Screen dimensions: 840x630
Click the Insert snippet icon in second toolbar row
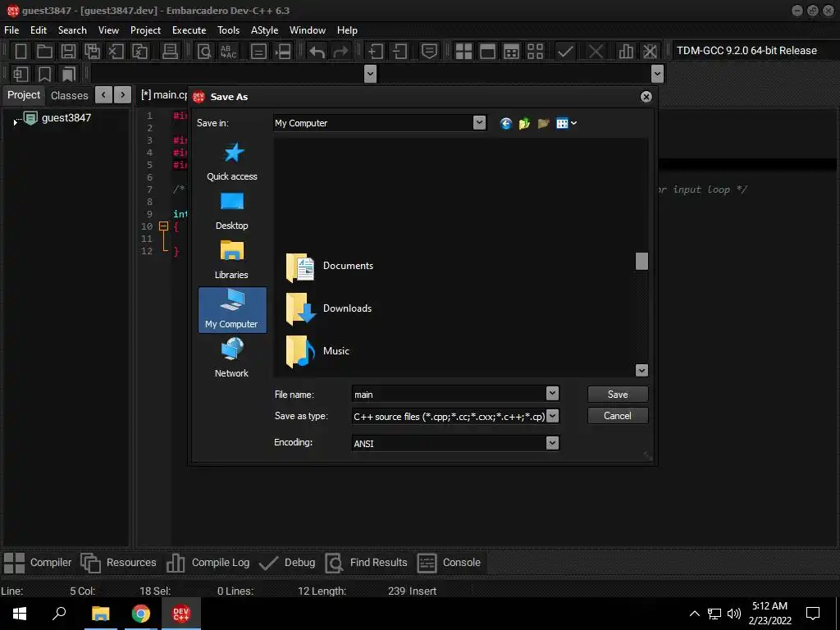(x=21, y=74)
